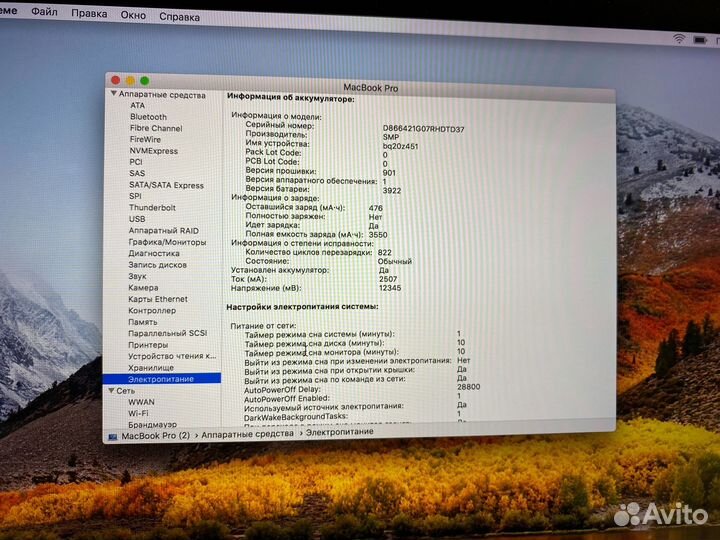This screenshot has height=540, width=720.
Task: Click cycle count value 822
Action: (x=385, y=253)
